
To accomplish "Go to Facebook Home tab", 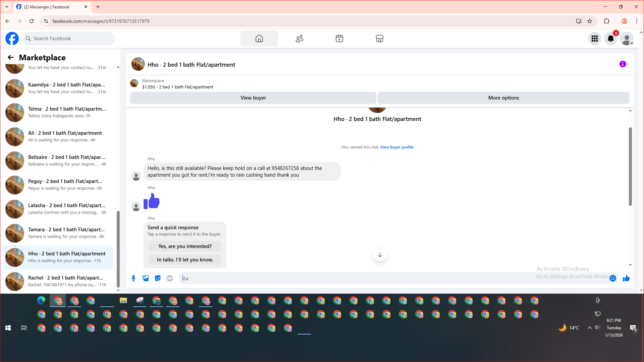I will (259, 39).
